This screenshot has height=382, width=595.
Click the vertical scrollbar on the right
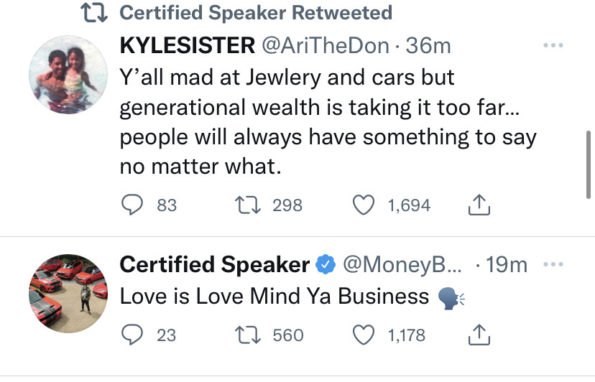(x=589, y=165)
